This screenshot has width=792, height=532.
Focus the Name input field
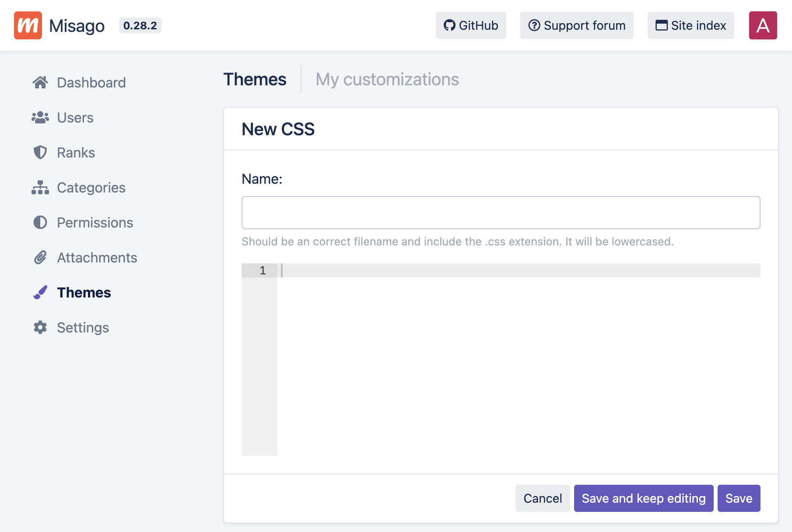click(x=501, y=213)
